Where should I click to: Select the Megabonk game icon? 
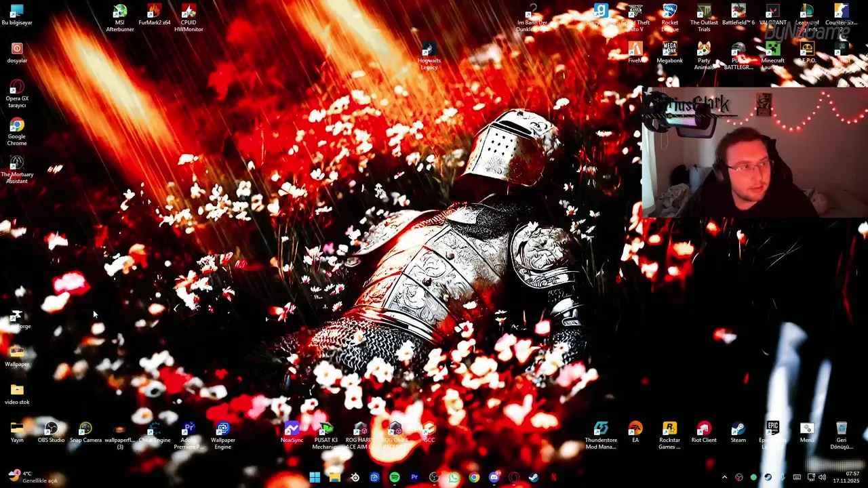[670, 53]
